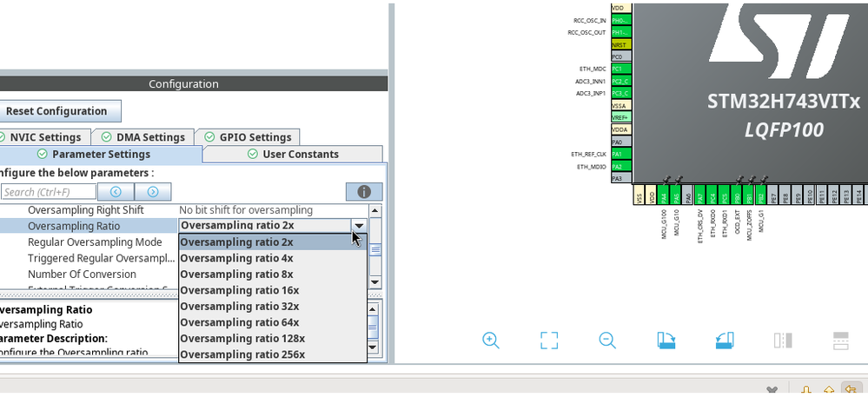Switch to DMA Settings tab
The image size is (868, 397).
coord(142,137)
